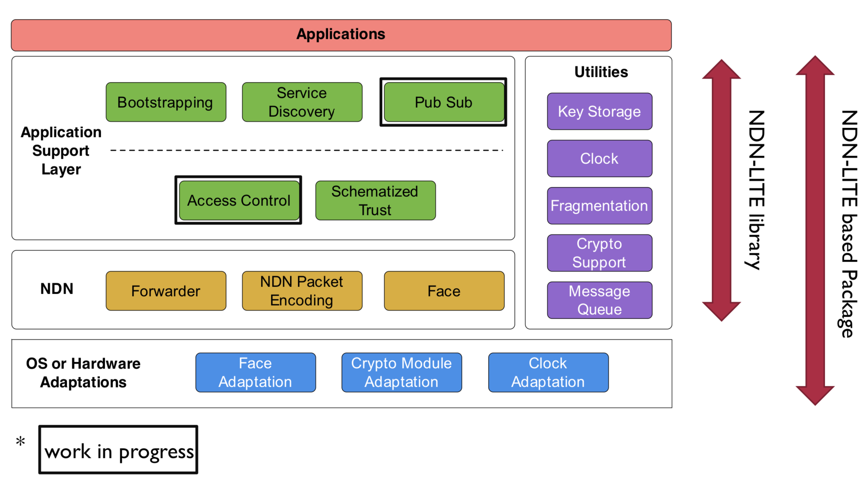Enable the Crypto Support utility
The width and height of the screenshot is (868, 501).
(593, 250)
